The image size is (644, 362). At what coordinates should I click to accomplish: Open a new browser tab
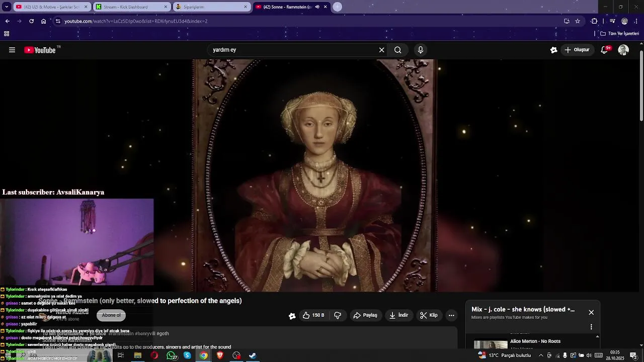point(337,7)
